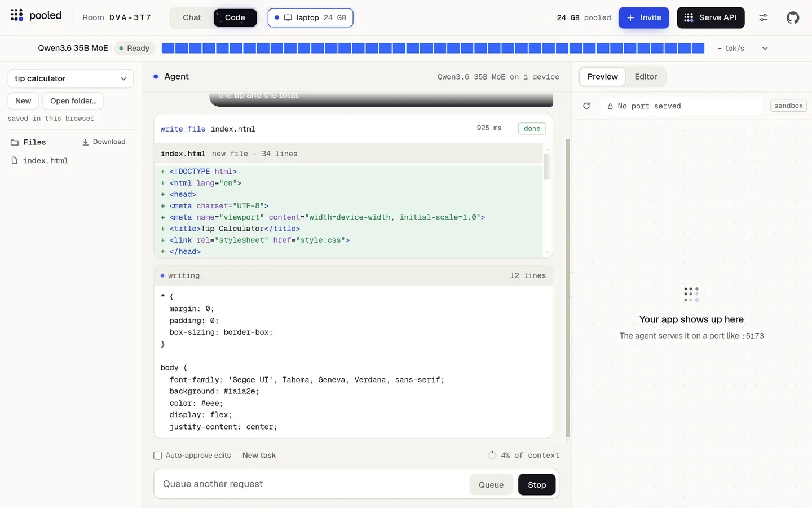The width and height of the screenshot is (812, 508).
Task: Click the Files folder icon
Action: coord(15,142)
